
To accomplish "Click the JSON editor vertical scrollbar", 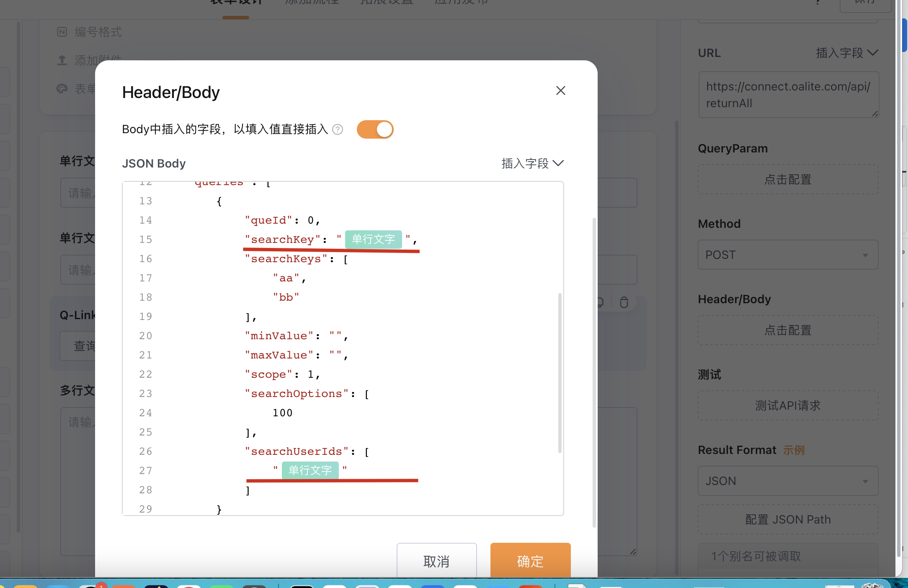I will (x=560, y=373).
